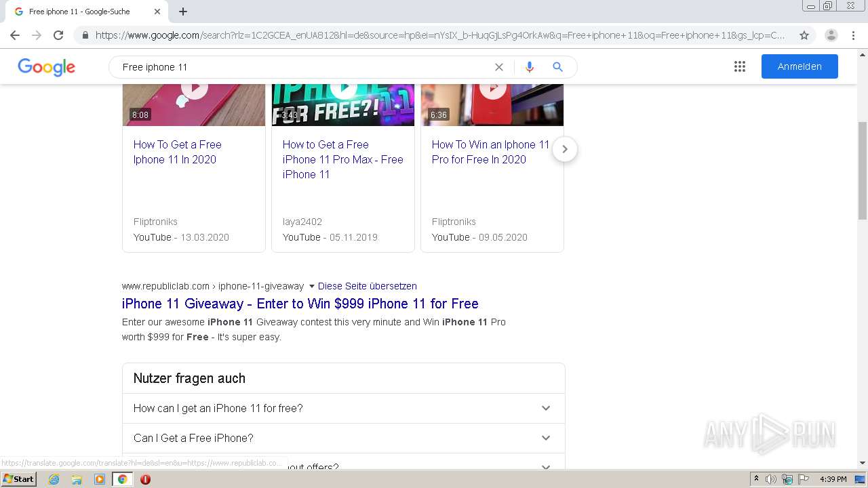Open iPhone 11 Giveaway result title
The height and width of the screenshot is (488, 868).
tap(300, 304)
